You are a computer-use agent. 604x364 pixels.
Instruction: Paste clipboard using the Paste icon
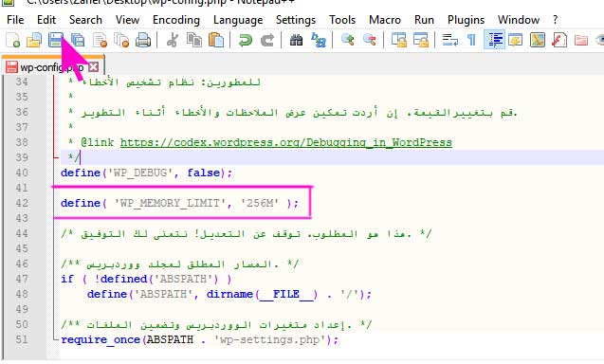click(x=216, y=40)
